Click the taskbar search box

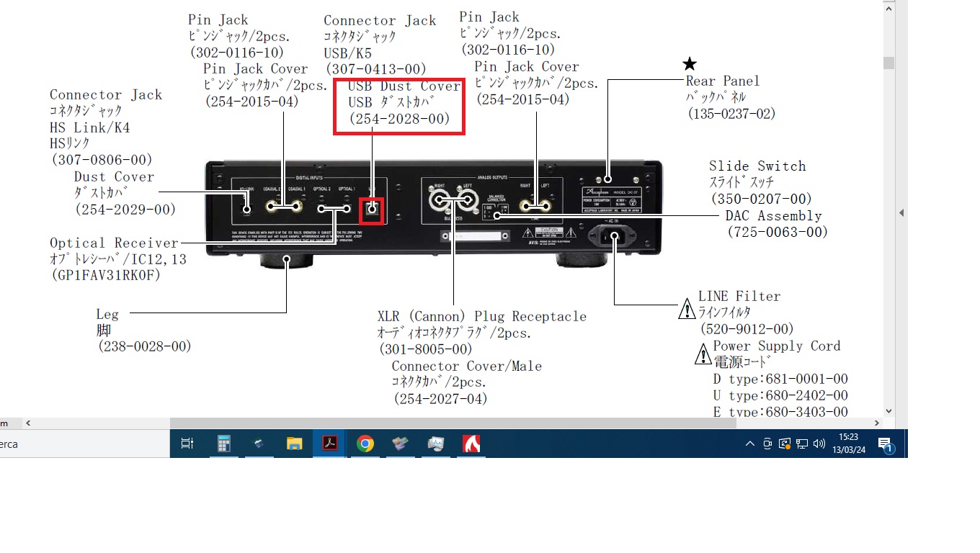click(85, 444)
